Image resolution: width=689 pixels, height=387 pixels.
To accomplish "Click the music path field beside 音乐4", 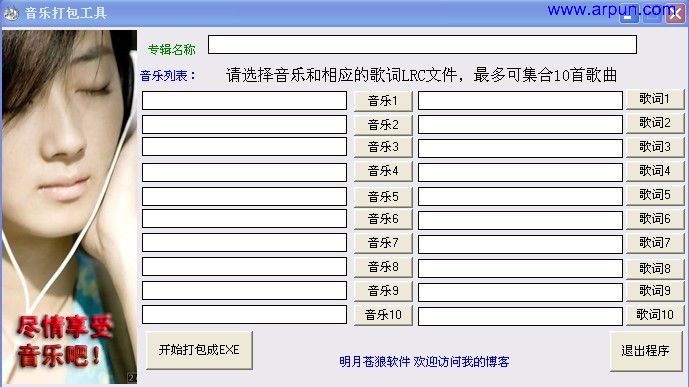I will tap(244, 172).
